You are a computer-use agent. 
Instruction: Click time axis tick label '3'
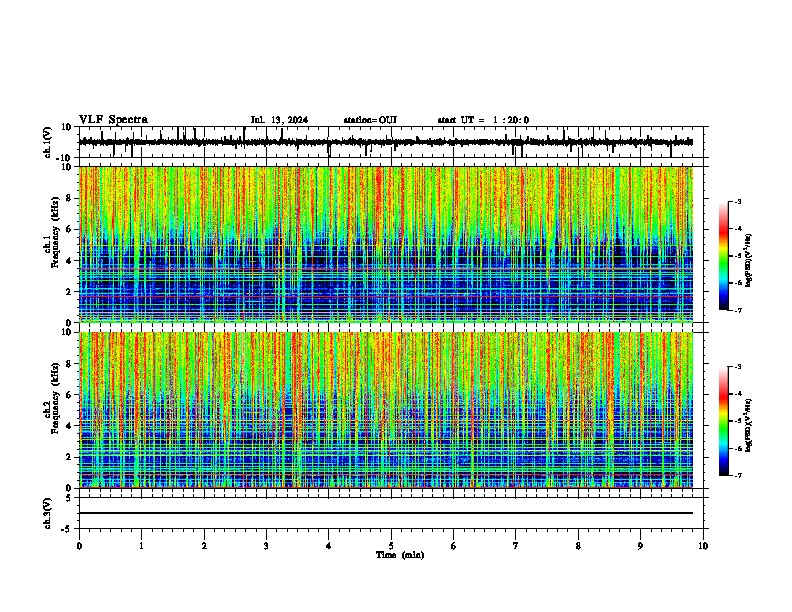tap(266, 546)
